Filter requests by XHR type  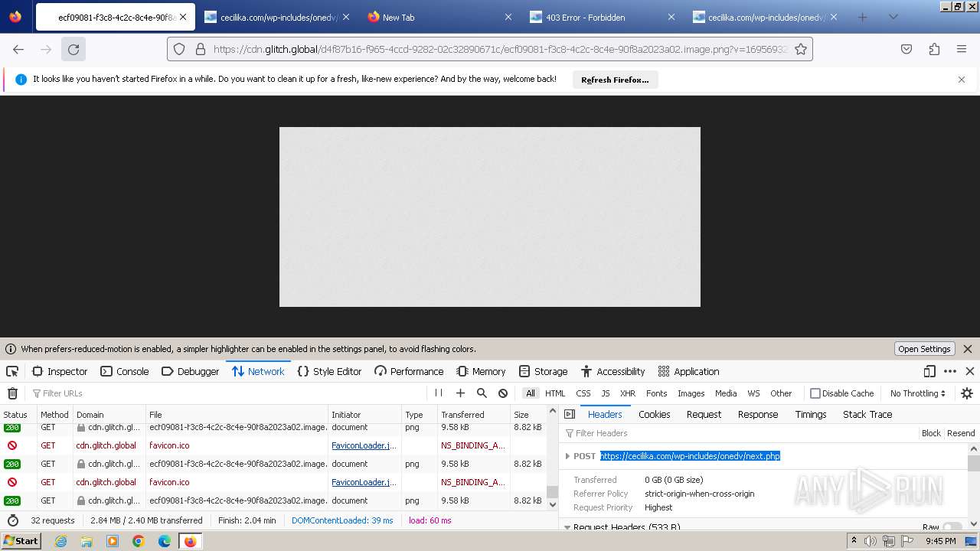coord(628,393)
